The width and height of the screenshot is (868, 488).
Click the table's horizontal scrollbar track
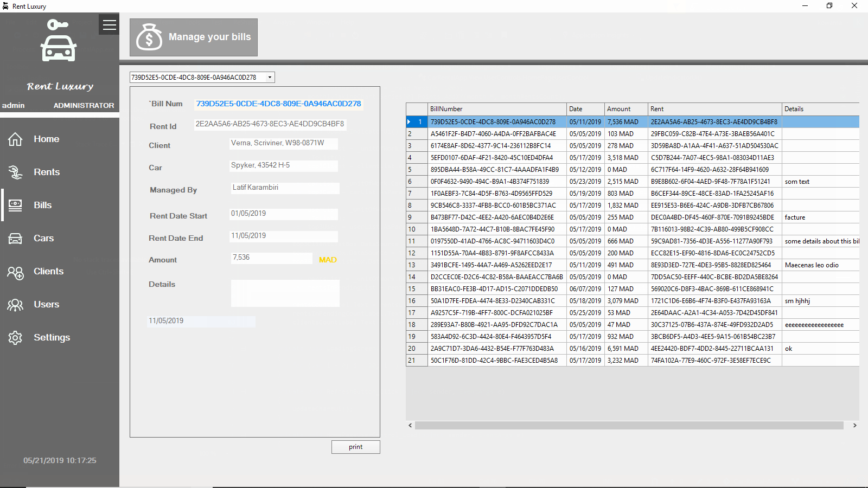pyautogui.click(x=629, y=426)
